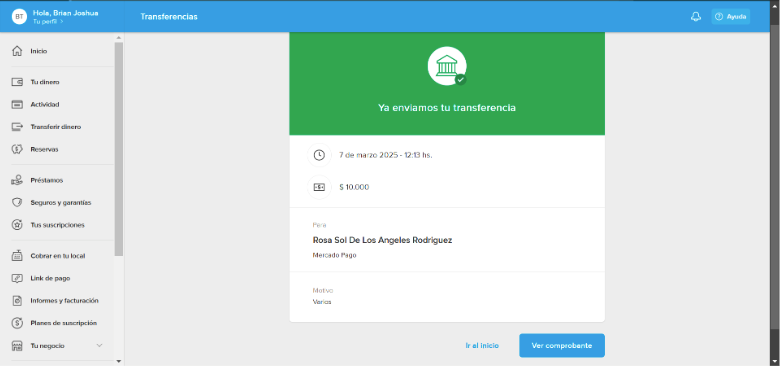Click the Informes y facturación document icon
This screenshot has height=366, width=780.
point(17,300)
